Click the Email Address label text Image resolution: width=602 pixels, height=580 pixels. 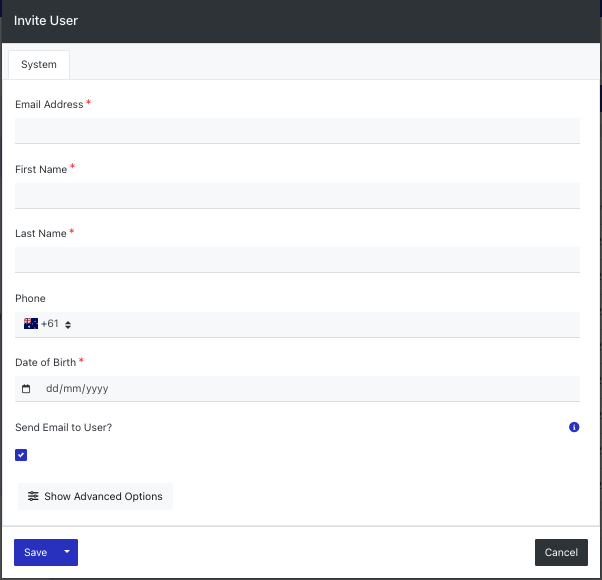(x=49, y=104)
